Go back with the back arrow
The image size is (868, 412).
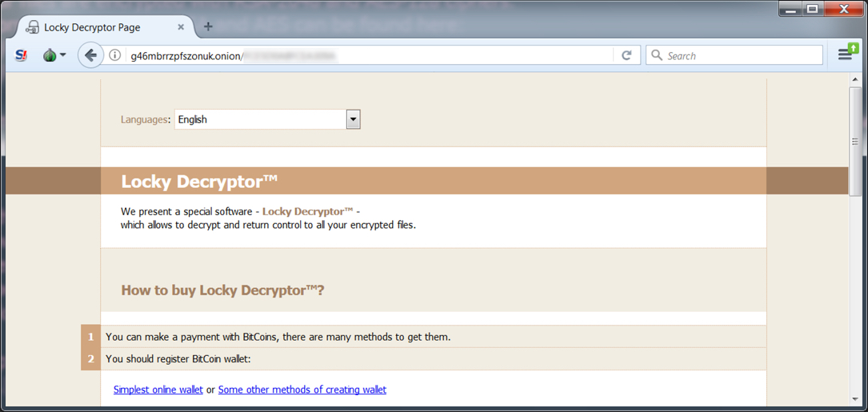pyautogui.click(x=90, y=55)
